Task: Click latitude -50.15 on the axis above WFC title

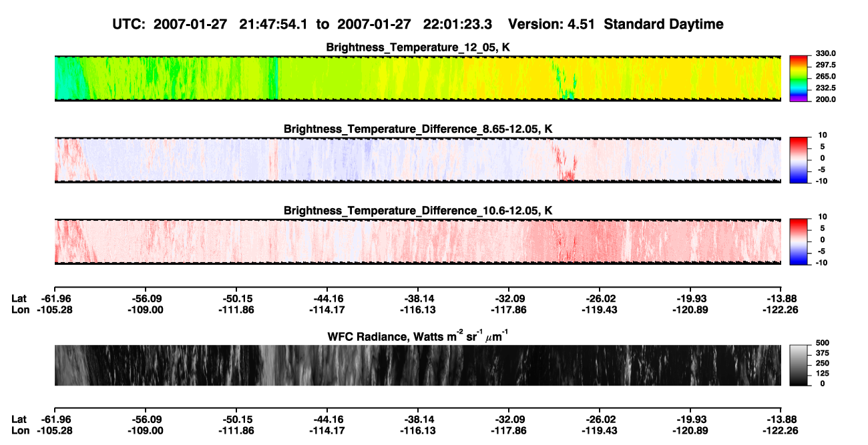Action: pyautogui.click(x=236, y=298)
